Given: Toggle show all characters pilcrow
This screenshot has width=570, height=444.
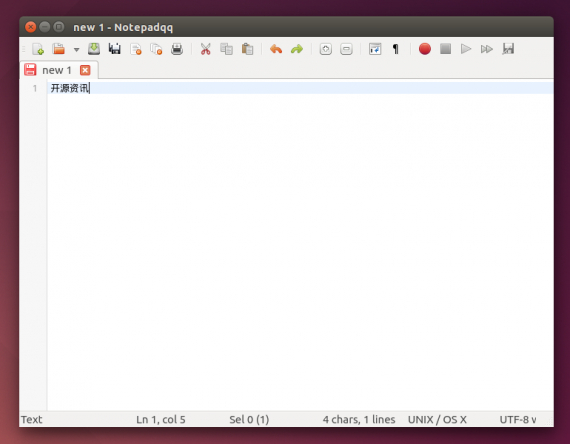Looking at the screenshot, I should 396,49.
